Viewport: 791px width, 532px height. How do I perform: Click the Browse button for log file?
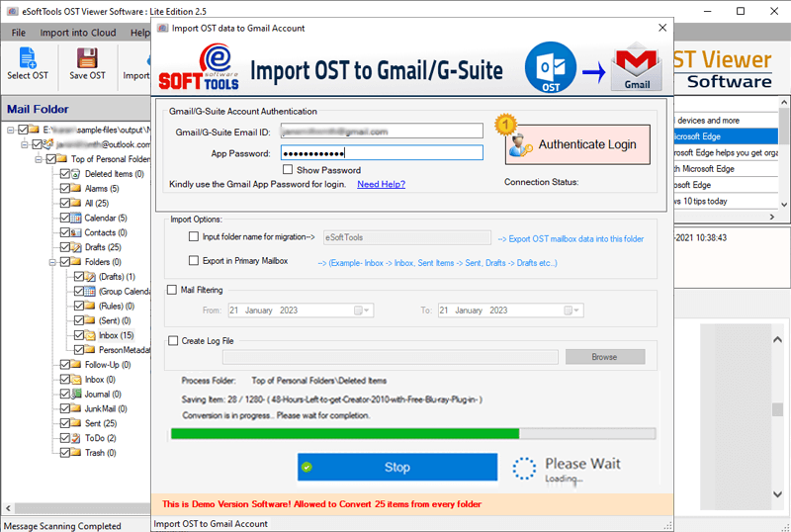pyautogui.click(x=604, y=357)
